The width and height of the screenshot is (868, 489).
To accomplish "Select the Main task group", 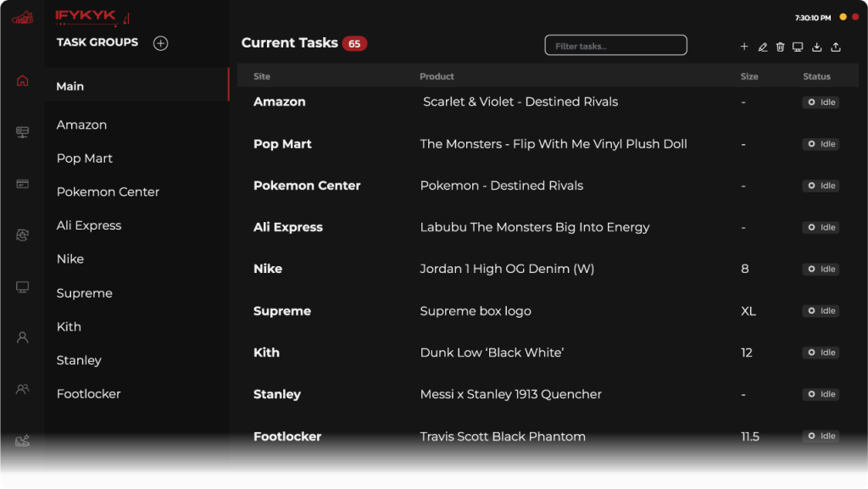I will click(x=70, y=86).
